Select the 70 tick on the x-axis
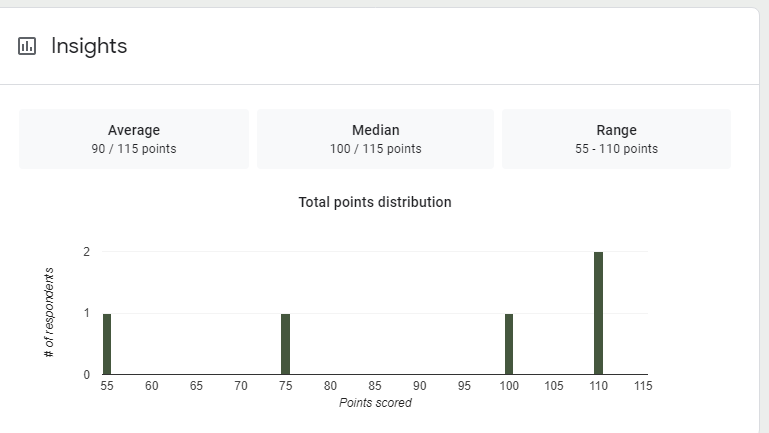The image size is (769, 433). pos(241,385)
